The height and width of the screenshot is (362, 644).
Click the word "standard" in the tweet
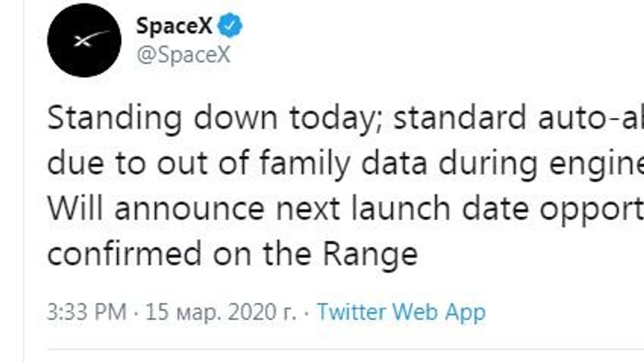coord(460,118)
